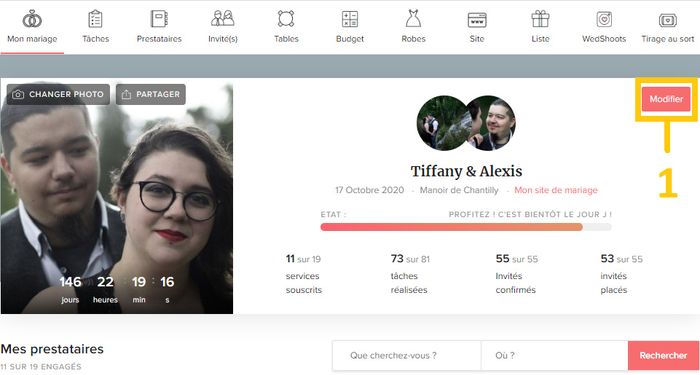Image resolution: width=700 pixels, height=375 pixels.
Task: Click the Manoir de Chantilly venue text
Action: tap(459, 190)
